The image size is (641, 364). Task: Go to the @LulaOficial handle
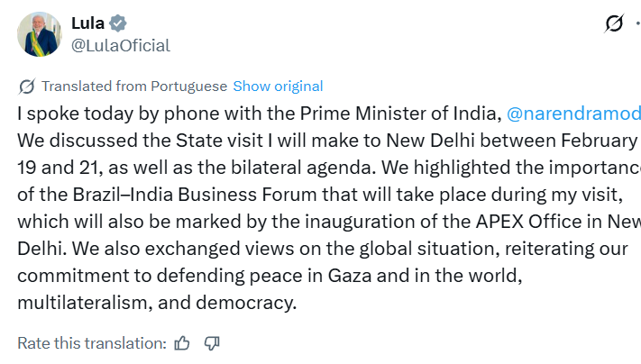tap(120, 45)
